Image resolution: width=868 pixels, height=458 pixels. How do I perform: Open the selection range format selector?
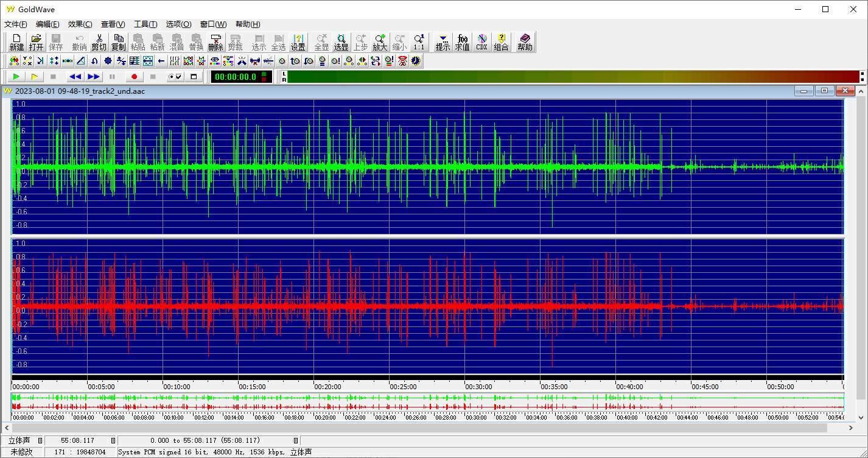pyautogui.click(x=296, y=440)
